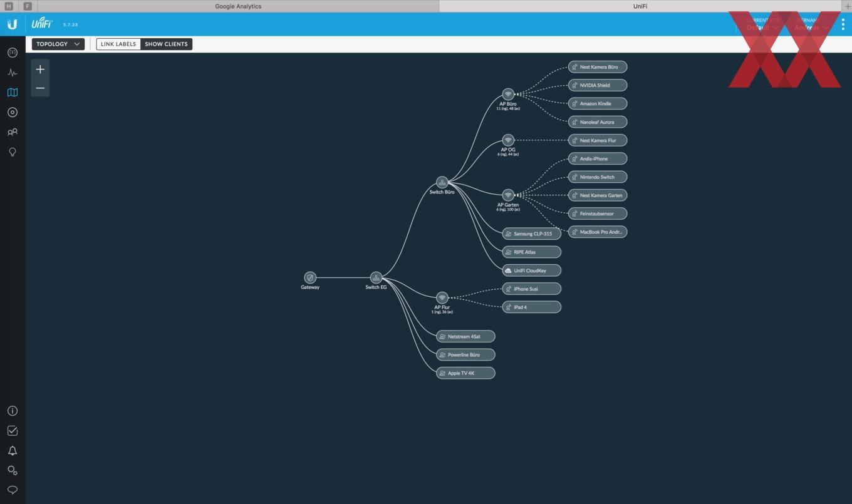Open the Map icon in sidebar
The height and width of the screenshot is (504, 852).
(x=12, y=93)
